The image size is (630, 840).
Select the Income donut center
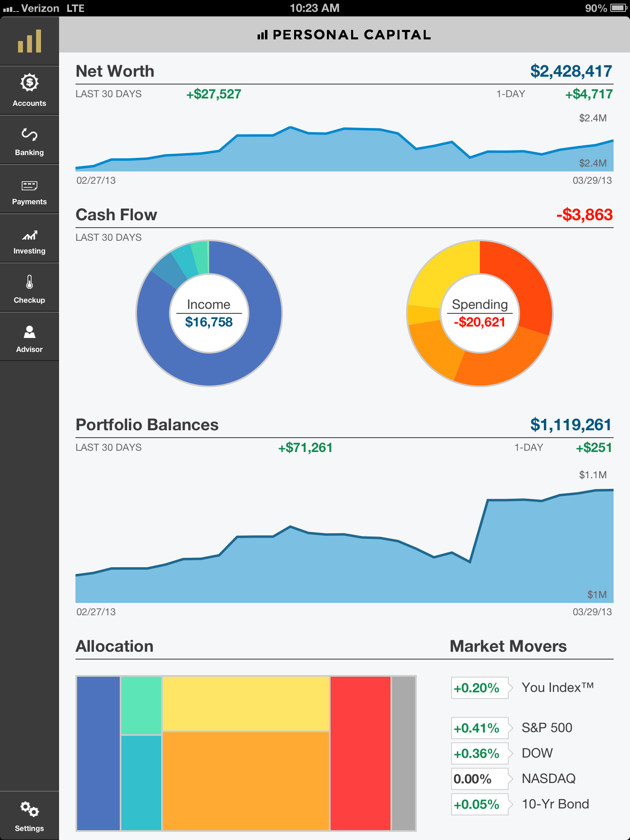209,313
